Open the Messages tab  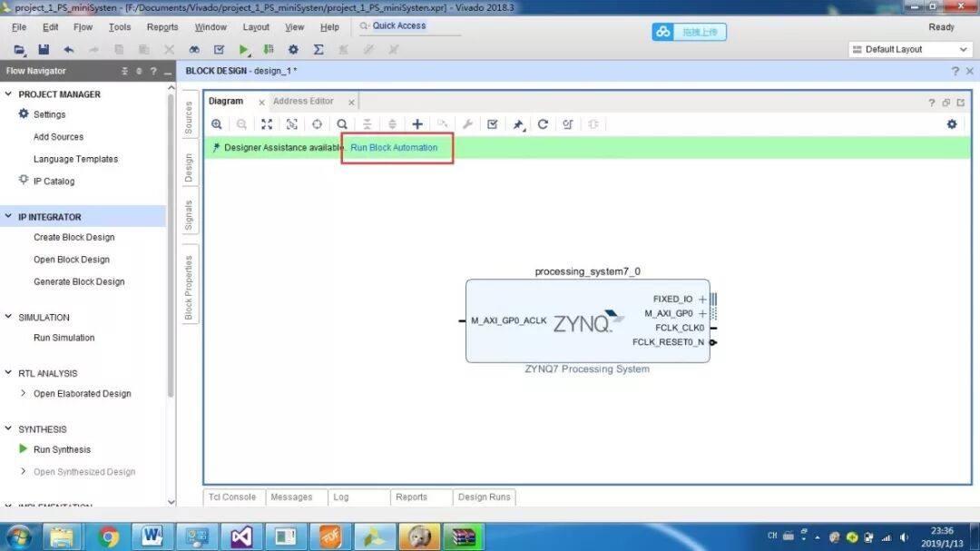[x=291, y=497]
